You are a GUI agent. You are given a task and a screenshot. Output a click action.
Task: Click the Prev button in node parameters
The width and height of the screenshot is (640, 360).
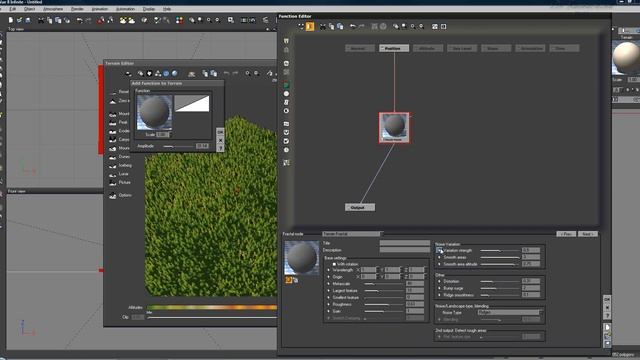pyautogui.click(x=566, y=234)
